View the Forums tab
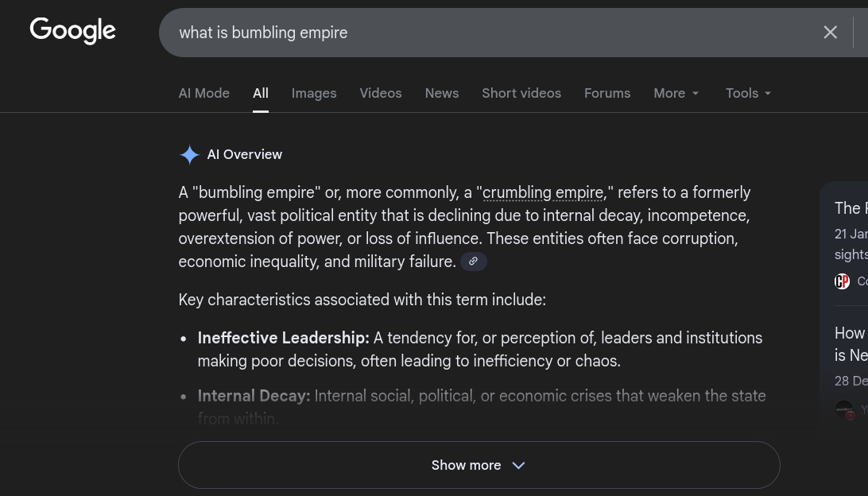This screenshot has width=868, height=496. 607,93
